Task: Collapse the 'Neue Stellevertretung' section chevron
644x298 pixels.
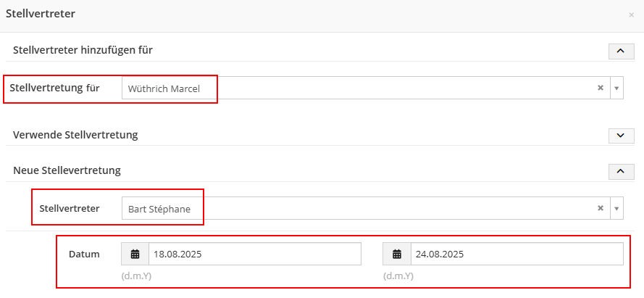Action: [x=619, y=171]
